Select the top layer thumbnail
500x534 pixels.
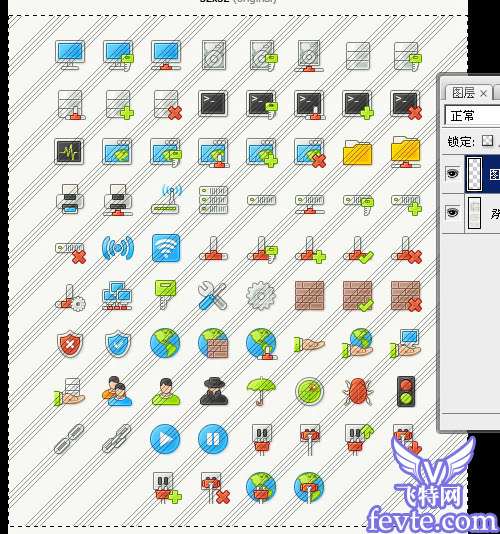474,174
